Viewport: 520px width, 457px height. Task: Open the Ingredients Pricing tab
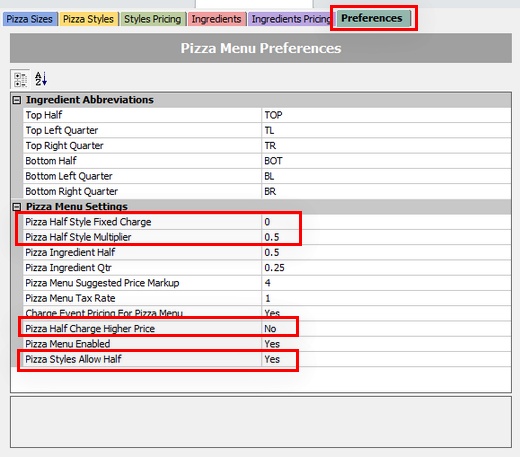point(290,19)
